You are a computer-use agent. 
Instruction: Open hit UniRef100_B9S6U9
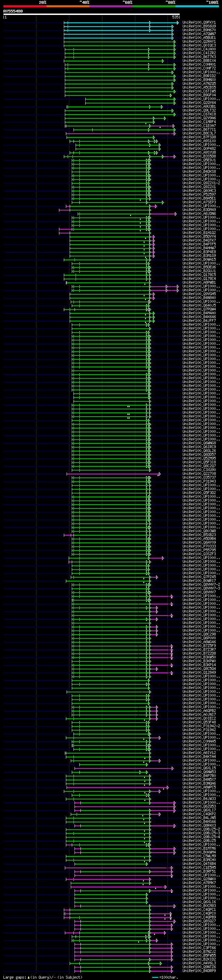tap(199, 26)
